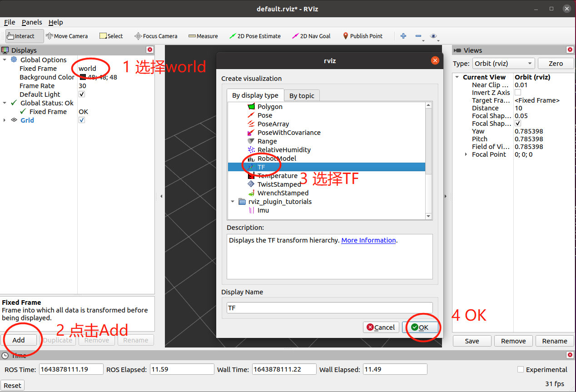Open the Panels menu

32,22
